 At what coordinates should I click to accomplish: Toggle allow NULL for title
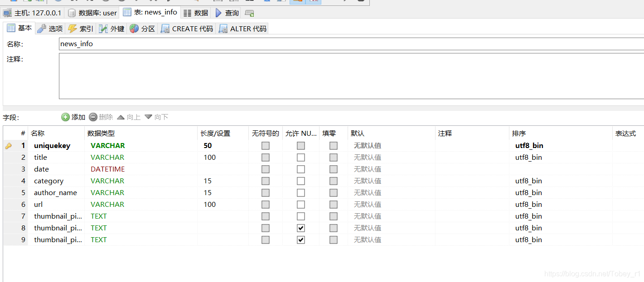[x=301, y=158]
